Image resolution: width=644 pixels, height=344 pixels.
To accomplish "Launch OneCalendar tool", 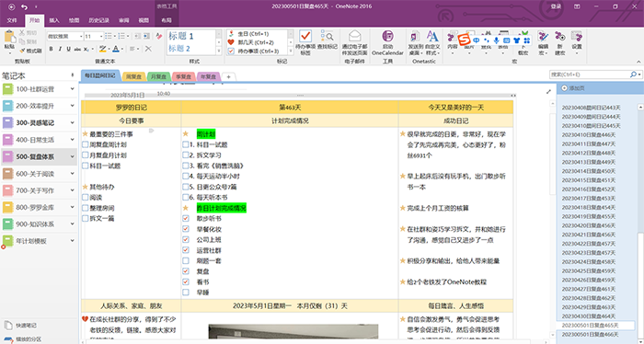I will pos(387,36).
